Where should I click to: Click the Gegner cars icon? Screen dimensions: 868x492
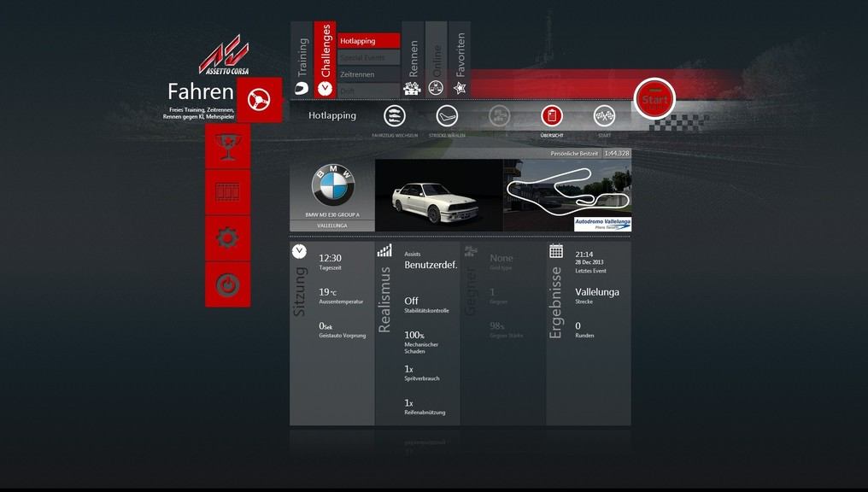click(x=471, y=251)
